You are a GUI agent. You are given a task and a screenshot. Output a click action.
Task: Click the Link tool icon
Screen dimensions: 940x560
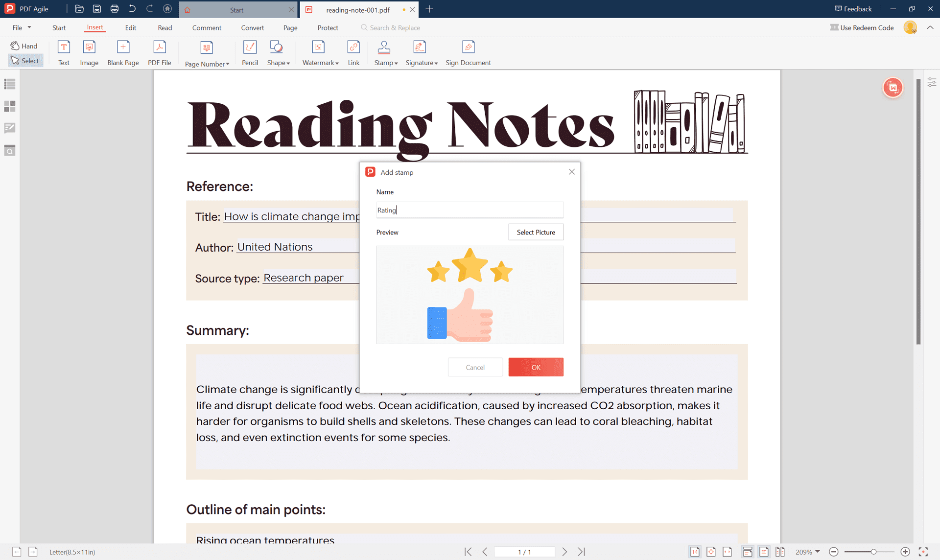(353, 53)
